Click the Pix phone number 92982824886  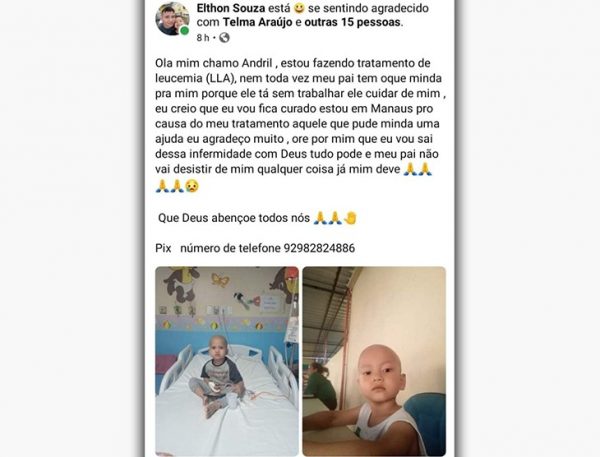tap(319, 248)
